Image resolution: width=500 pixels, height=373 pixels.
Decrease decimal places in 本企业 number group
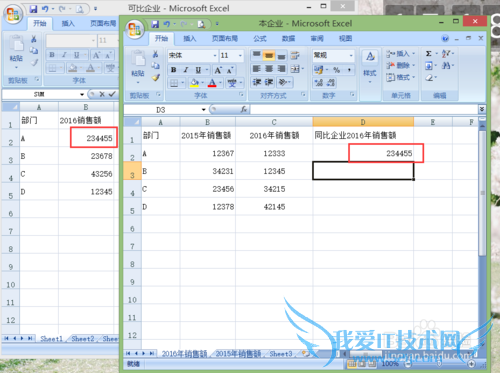coord(331,82)
